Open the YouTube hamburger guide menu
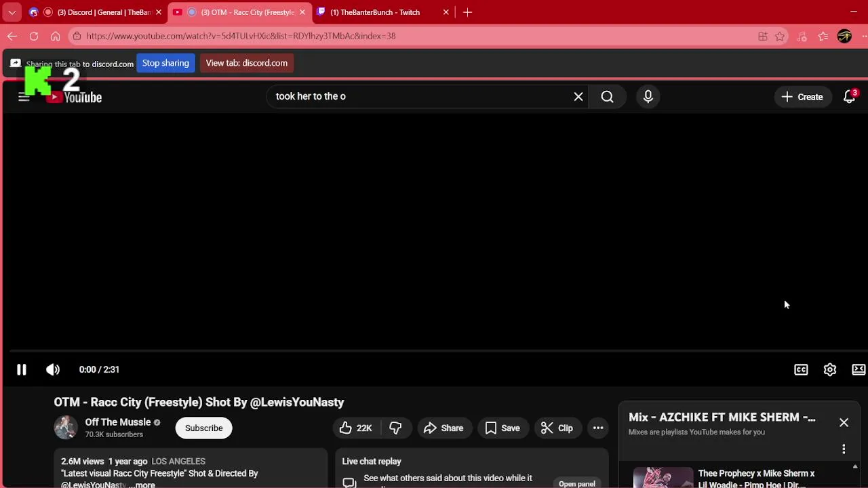The height and width of the screenshot is (488, 868). (x=24, y=97)
